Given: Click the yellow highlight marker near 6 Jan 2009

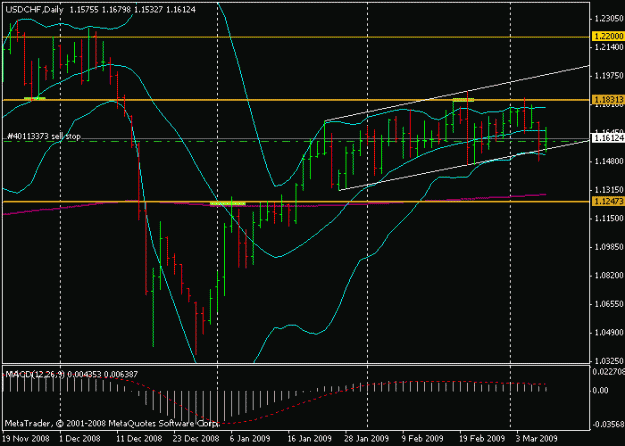Looking at the screenshot, I should (x=228, y=203).
